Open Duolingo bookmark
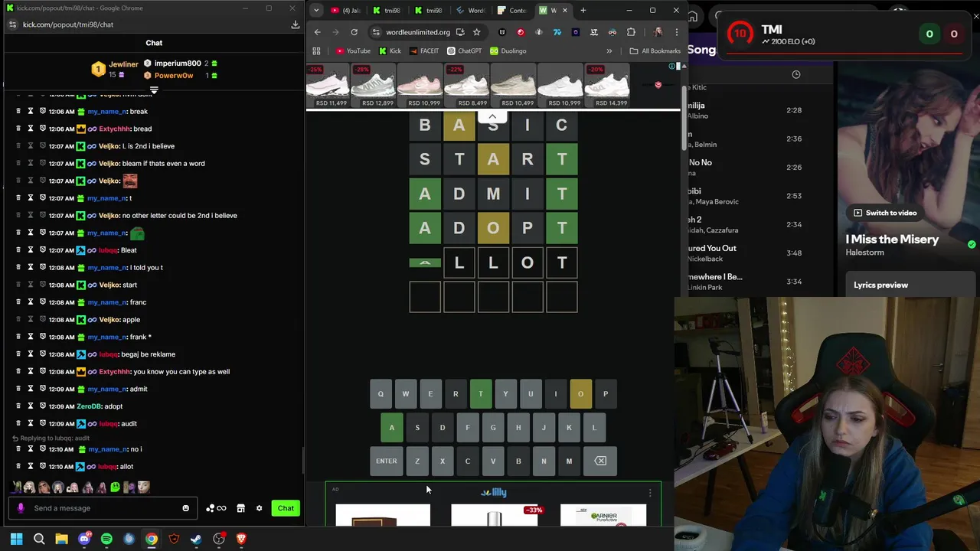The width and height of the screenshot is (980, 551). [x=508, y=51]
